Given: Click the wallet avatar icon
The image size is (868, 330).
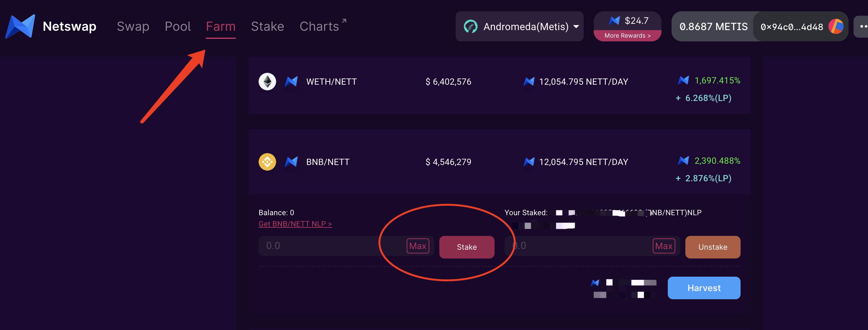Looking at the screenshot, I should click(836, 27).
